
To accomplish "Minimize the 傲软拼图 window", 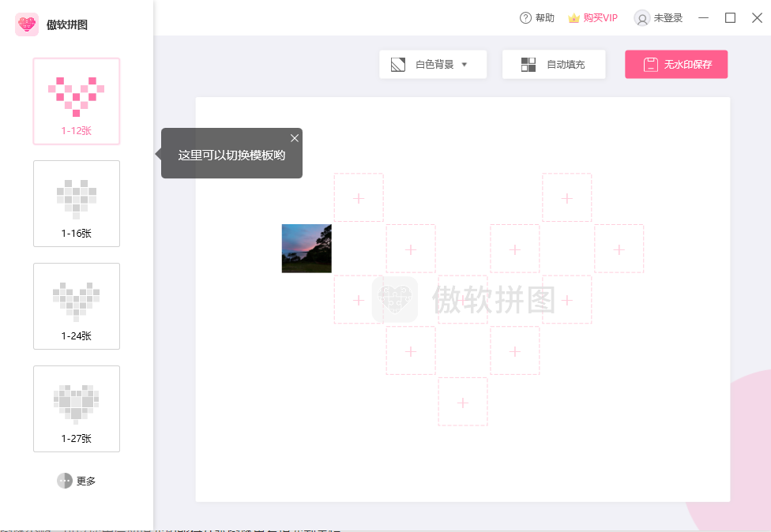I will [704, 18].
